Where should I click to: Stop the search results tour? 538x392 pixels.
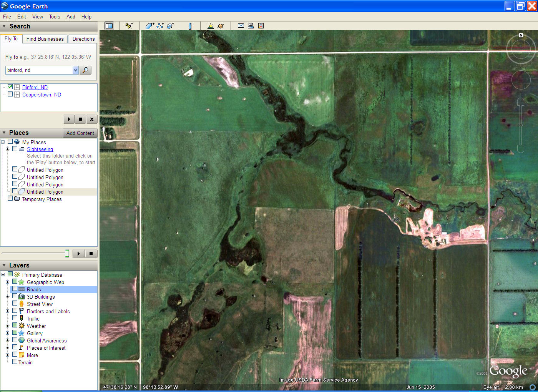[80, 119]
